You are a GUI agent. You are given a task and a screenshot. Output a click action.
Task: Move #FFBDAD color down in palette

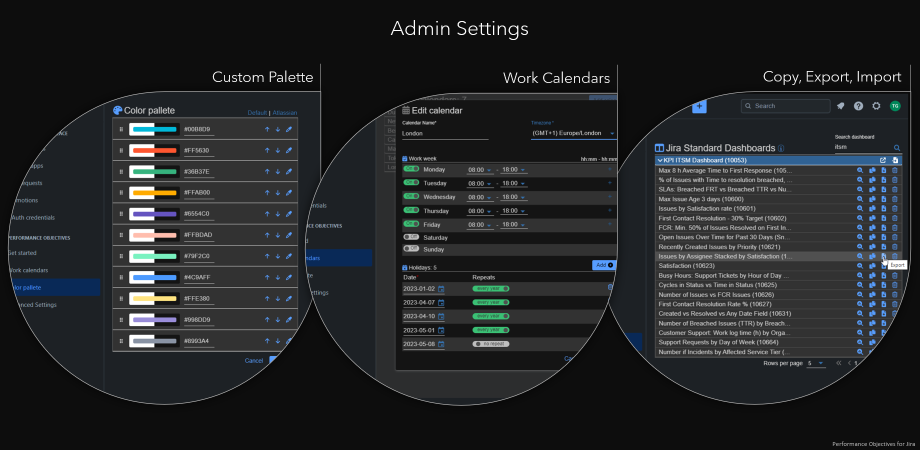278,235
